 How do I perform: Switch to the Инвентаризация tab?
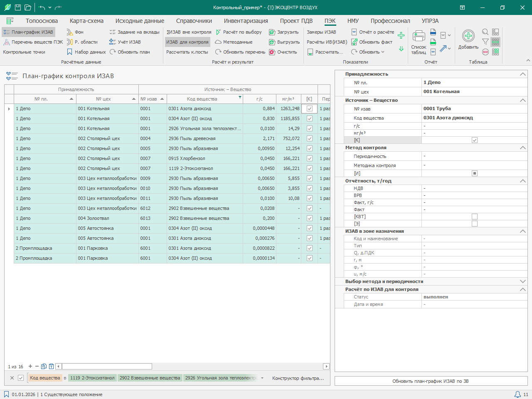tap(246, 21)
